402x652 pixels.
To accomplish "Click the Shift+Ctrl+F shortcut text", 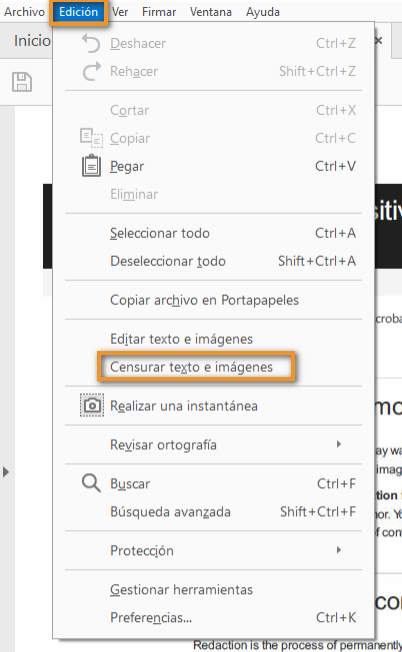I will 318,511.
